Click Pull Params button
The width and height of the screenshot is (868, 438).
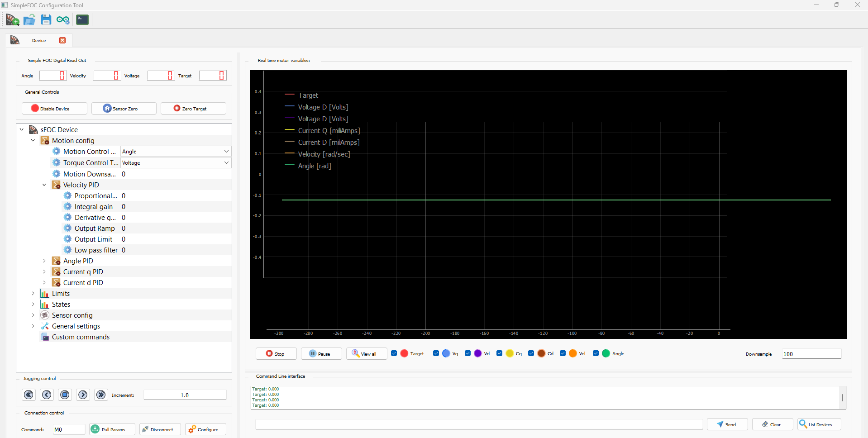112,429
